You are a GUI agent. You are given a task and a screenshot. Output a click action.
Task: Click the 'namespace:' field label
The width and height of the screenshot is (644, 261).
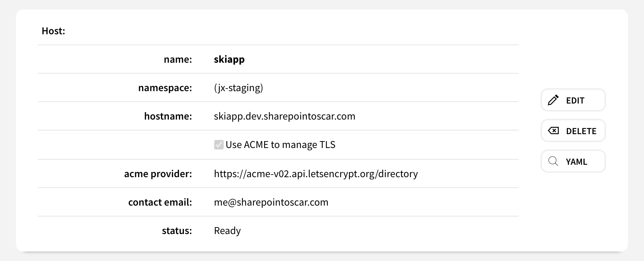pos(165,88)
